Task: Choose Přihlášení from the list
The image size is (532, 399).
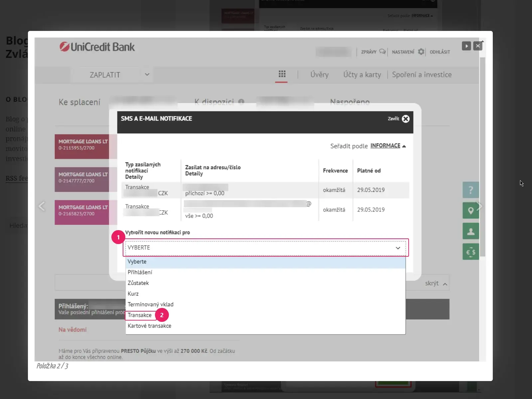Action: 265,272
